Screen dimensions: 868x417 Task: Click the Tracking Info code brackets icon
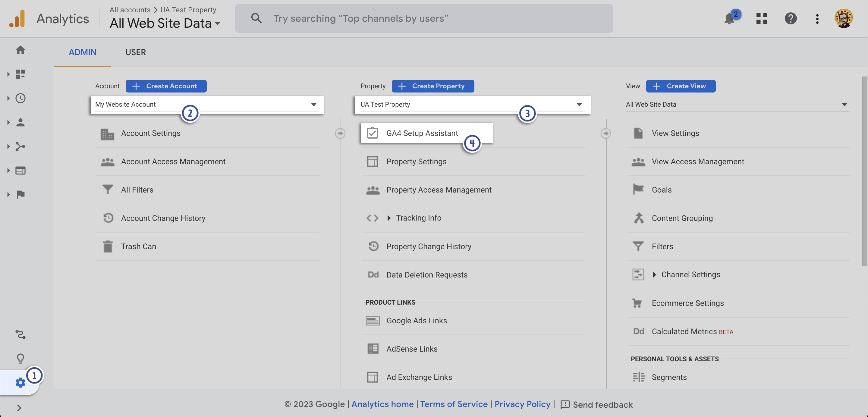[372, 218]
